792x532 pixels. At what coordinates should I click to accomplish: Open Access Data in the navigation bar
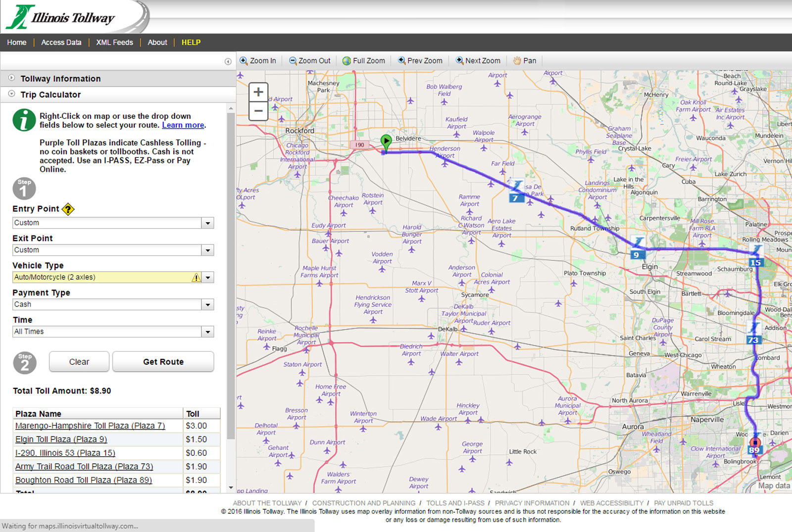point(61,43)
